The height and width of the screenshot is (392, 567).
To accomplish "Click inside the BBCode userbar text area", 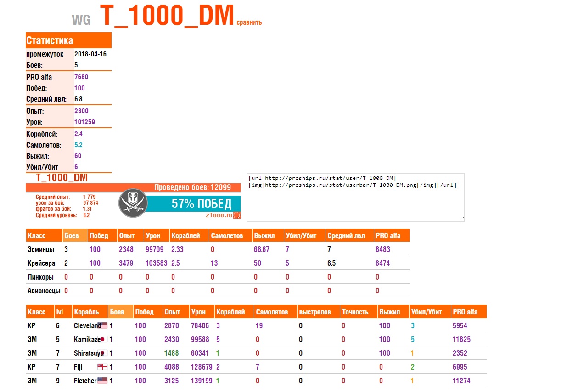I will (x=356, y=197).
